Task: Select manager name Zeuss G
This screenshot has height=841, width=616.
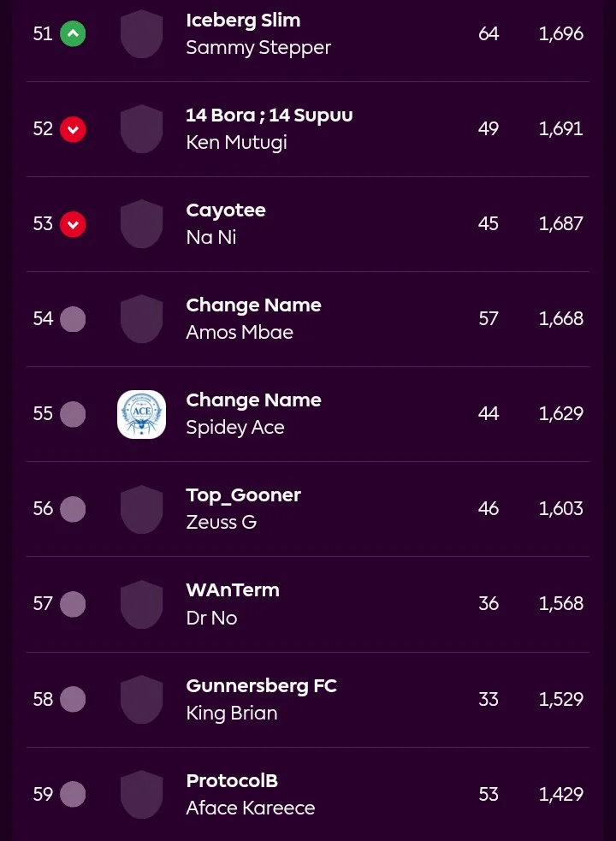Action: click(221, 523)
